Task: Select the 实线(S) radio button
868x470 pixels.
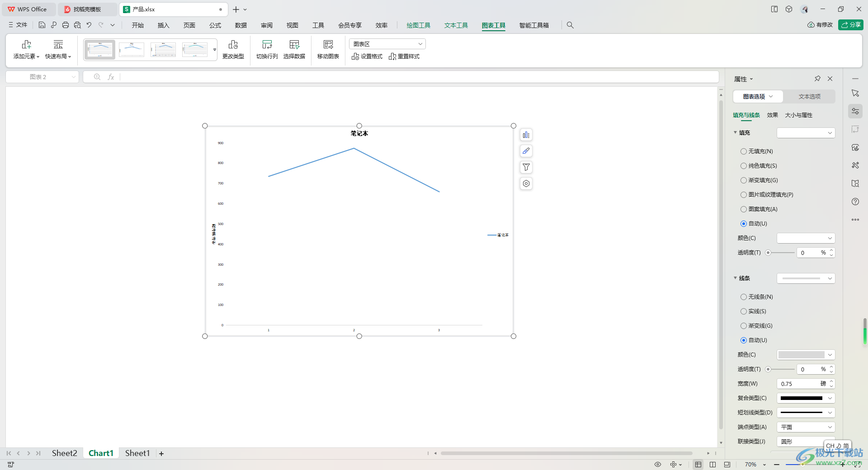Action: tap(744, 311)
